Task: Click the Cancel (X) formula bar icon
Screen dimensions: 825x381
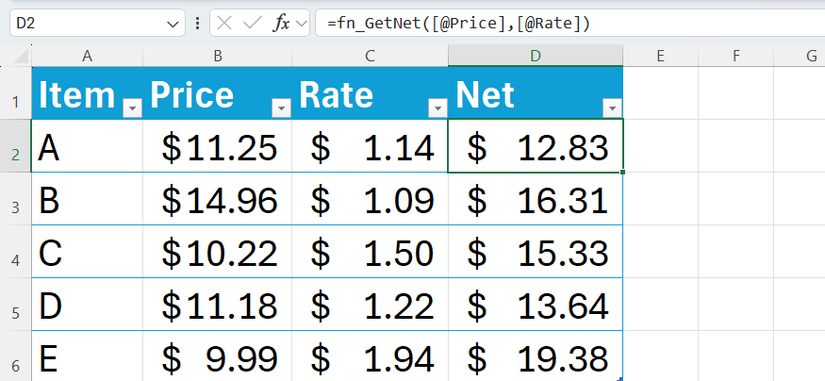Action: (x=225, y=23)
